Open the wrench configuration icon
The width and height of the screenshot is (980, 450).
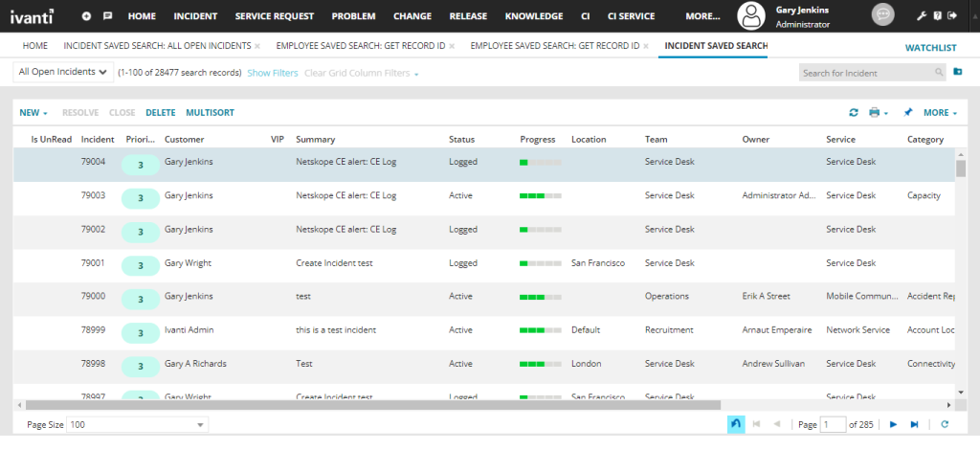pos(922,16)
